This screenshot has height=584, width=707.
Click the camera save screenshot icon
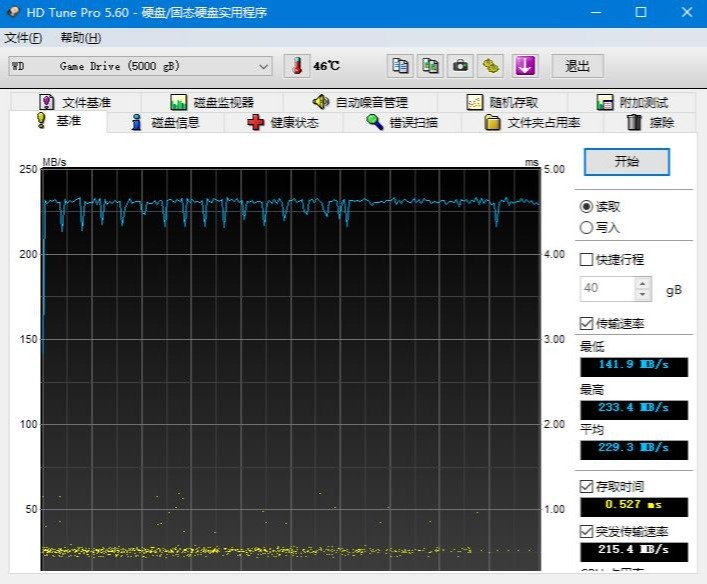[460, 66]
